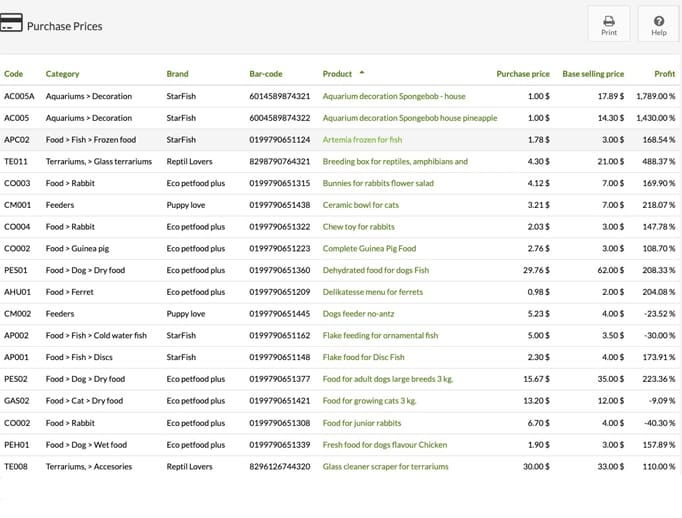The width and height of the screenshot is (682, 518).
Task: Open Food for growing cats 3 kg.
Action: pos(369,401)
